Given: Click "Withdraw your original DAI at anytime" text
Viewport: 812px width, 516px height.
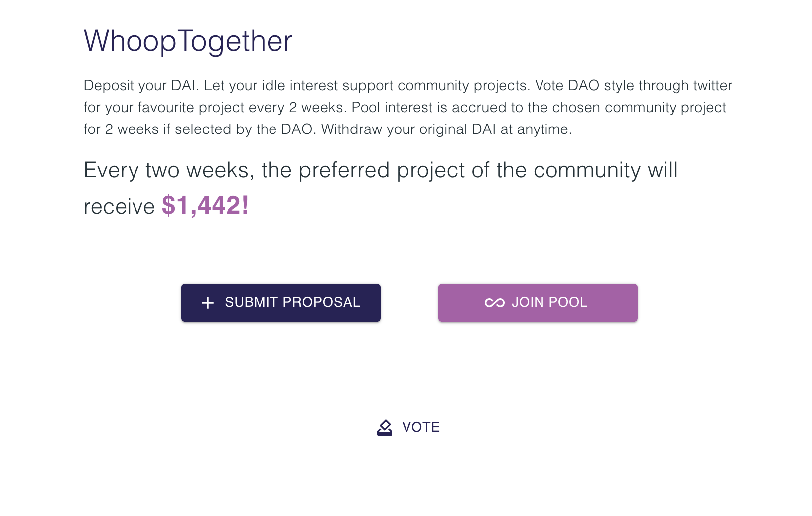Looking at the screenshot, I should pyautogui.click(x=446, y=129).
